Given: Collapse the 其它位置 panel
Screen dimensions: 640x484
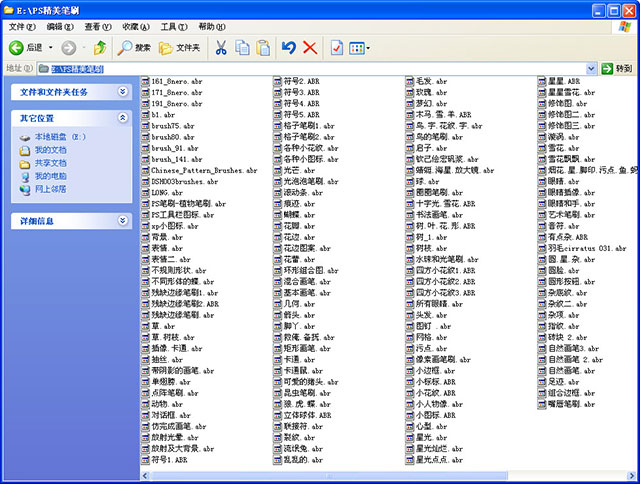Looking at the screenshot, I should pyautogui.click(x=122, y=118).
